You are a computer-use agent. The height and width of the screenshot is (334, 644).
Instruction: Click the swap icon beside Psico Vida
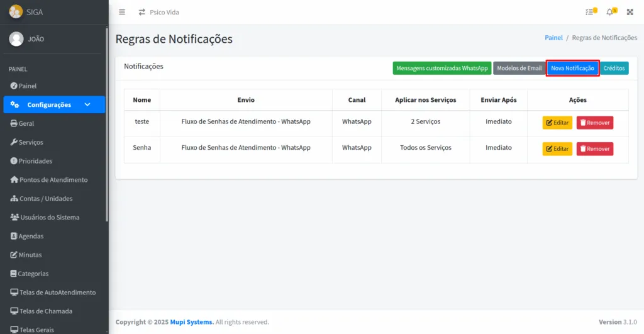point(142,12)
